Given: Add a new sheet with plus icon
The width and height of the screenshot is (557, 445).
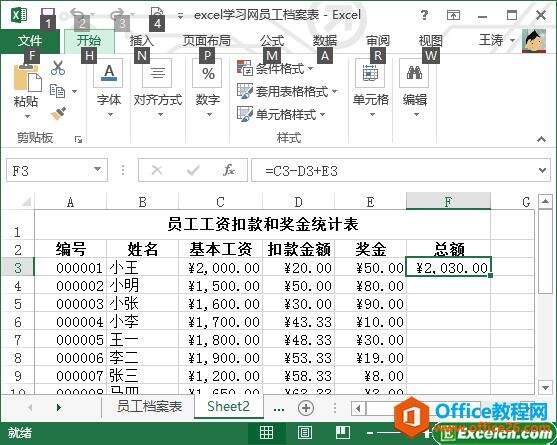Looking at the screenshot, I should tap(306, 408).
